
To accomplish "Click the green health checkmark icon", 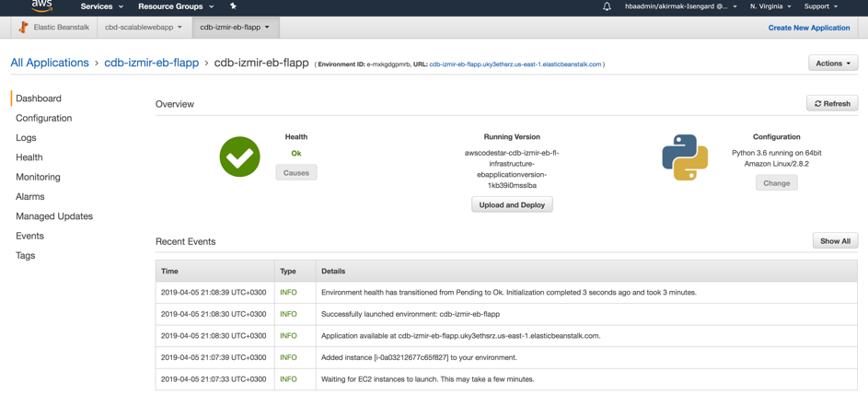I will [239, 157].
